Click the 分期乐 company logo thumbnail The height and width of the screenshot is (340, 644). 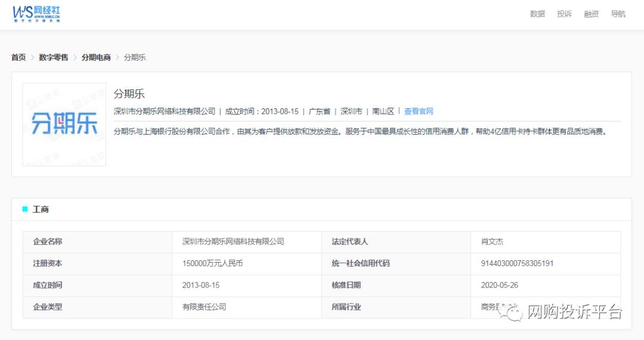click(64, 124)
